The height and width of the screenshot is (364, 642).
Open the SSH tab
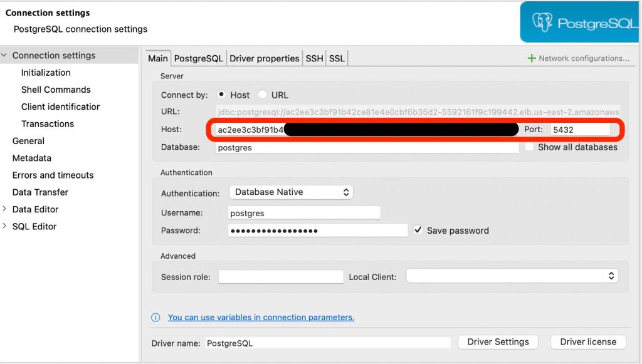[315, 58]
